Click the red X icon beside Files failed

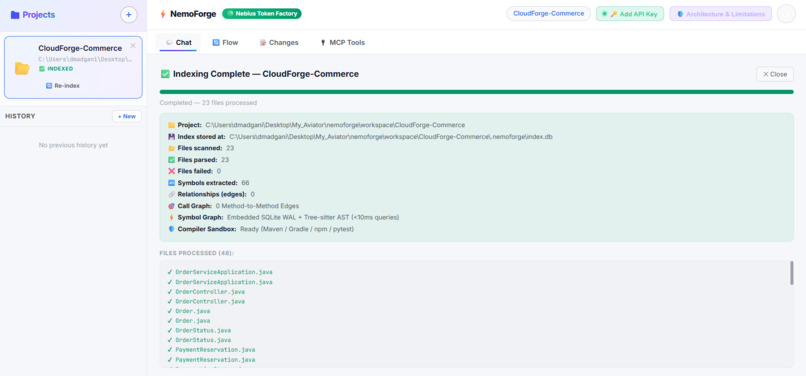(172, 171)
